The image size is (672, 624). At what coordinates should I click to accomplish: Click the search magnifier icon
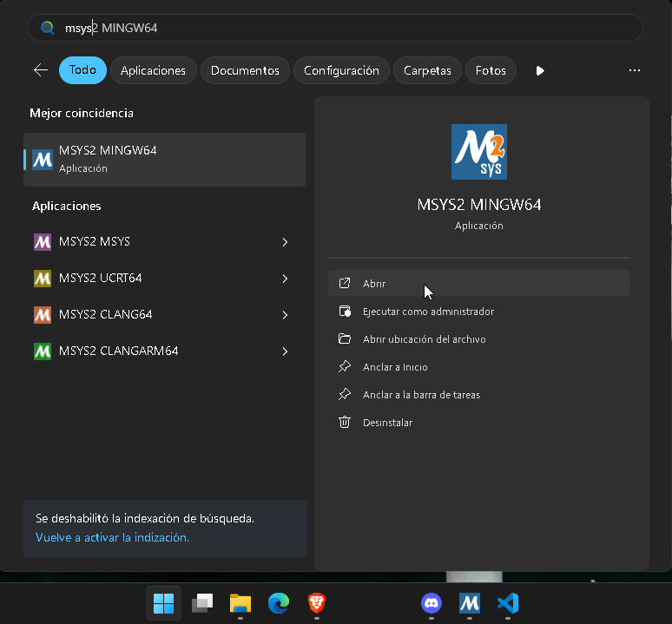pyautogui.click(x=47, y=28)
